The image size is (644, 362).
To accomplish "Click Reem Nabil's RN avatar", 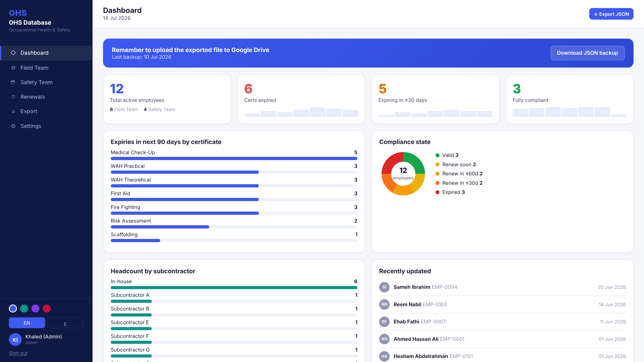I will 384,304.
